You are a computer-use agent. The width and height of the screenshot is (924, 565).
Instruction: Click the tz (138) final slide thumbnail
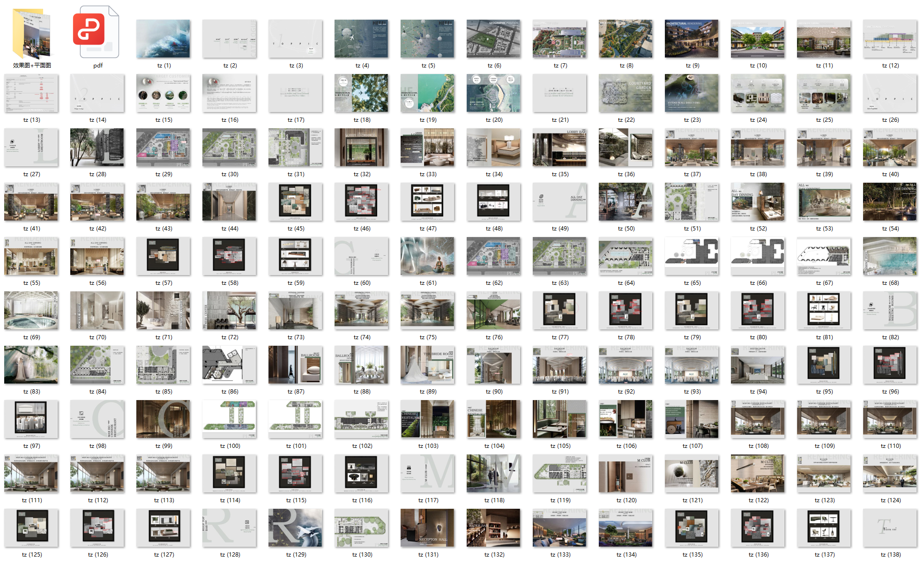coord(890,528)
